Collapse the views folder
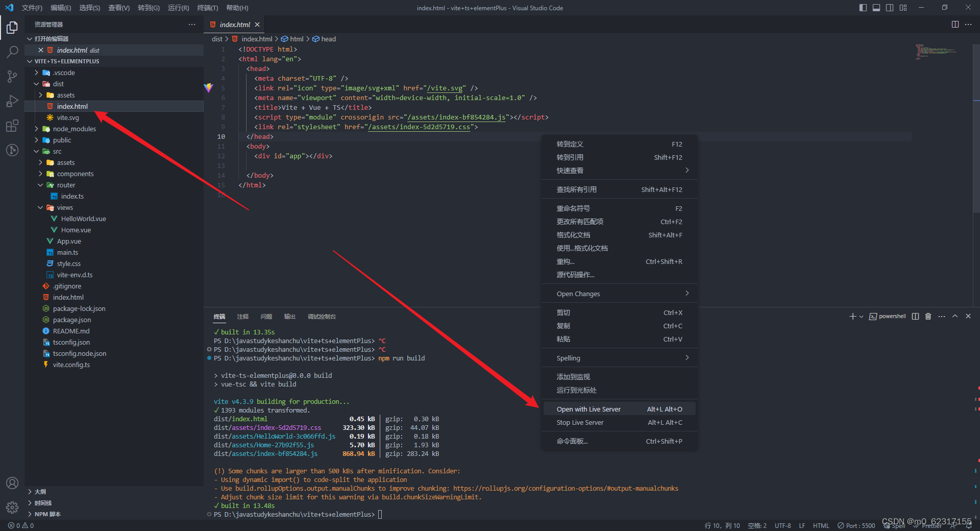Screen dimensions: 980x531 tap(65, 207)
